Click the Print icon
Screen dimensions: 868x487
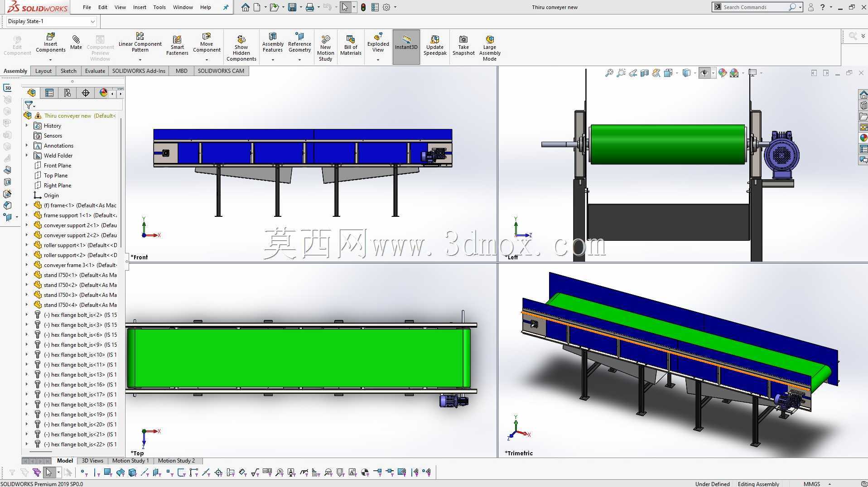[x=310, y=7]
